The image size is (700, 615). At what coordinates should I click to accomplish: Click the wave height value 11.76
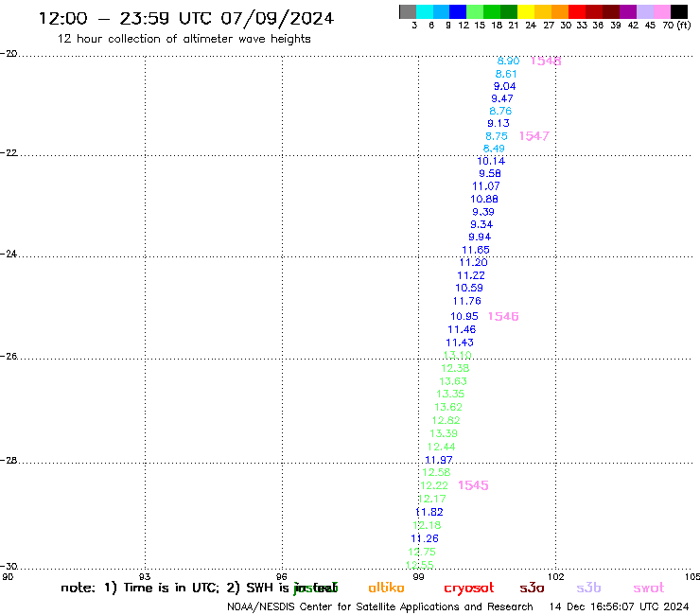click(x=466, y=301)
